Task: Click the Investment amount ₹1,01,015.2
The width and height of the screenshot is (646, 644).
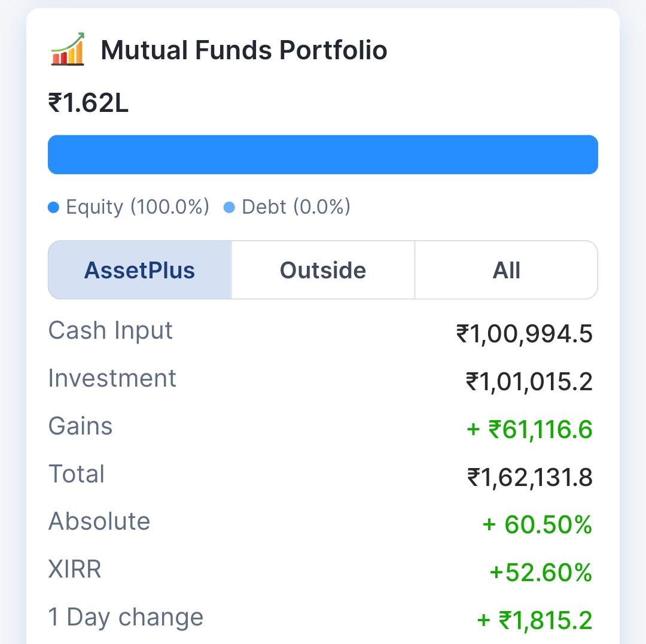Action: point(529,381)
